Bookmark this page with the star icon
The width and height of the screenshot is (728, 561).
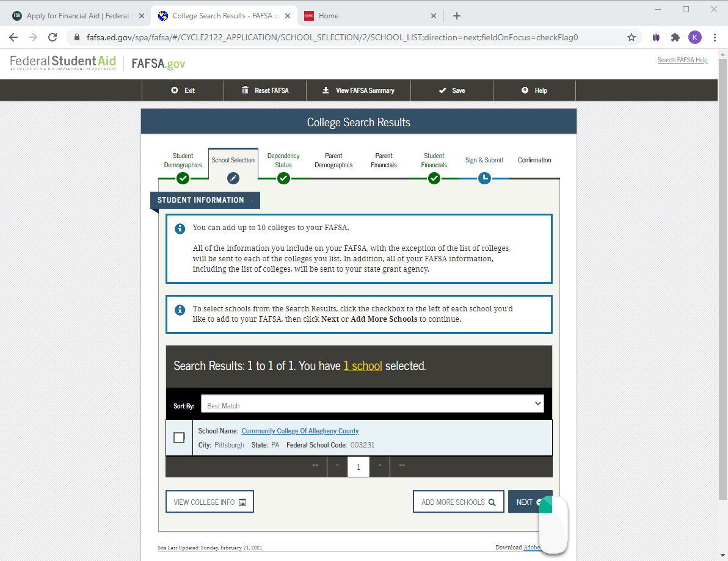coord(632,37)
